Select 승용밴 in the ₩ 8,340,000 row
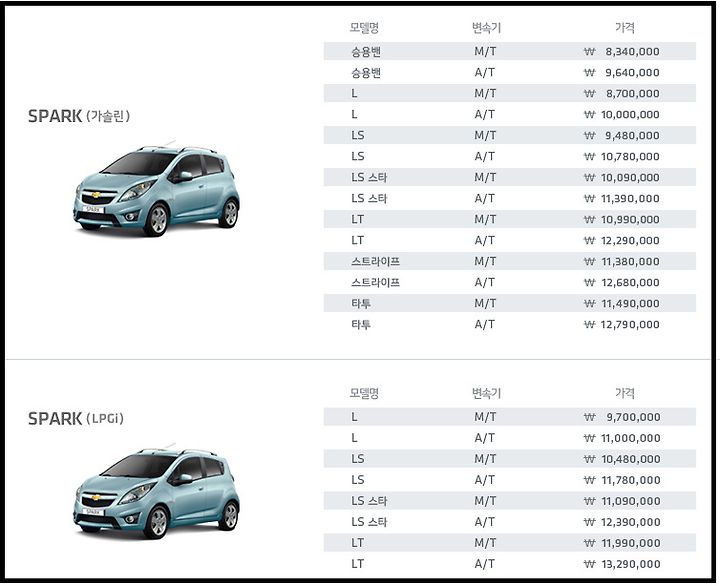This screenshot has height=586, width=720. point(366,51)
